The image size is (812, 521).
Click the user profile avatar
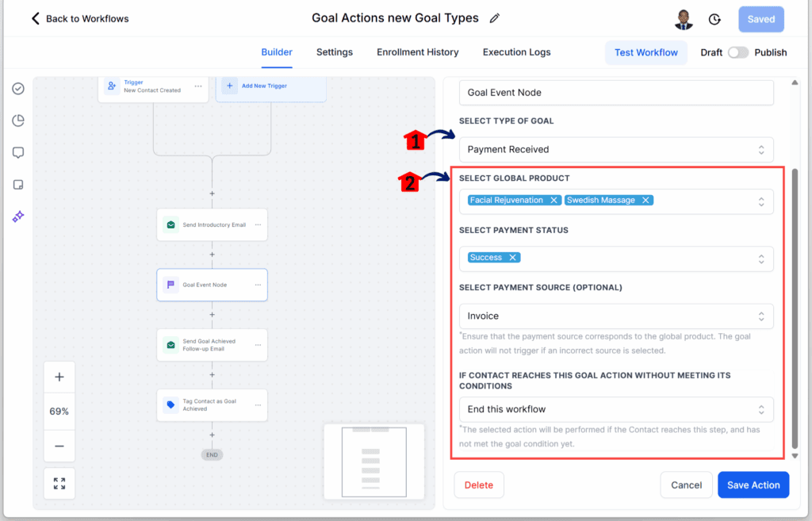coord(685,20)
